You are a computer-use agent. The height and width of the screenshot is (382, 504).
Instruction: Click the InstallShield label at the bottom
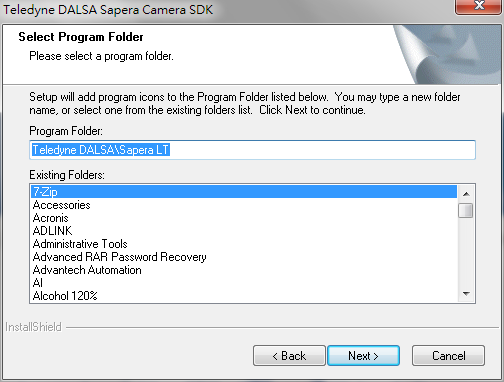coord(33,327)
